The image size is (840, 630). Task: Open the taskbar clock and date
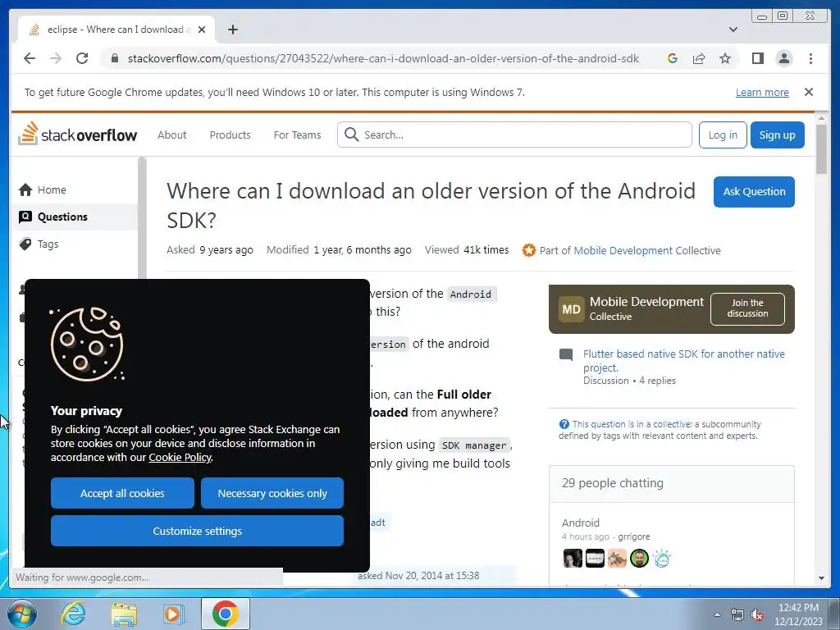[797, 614]
